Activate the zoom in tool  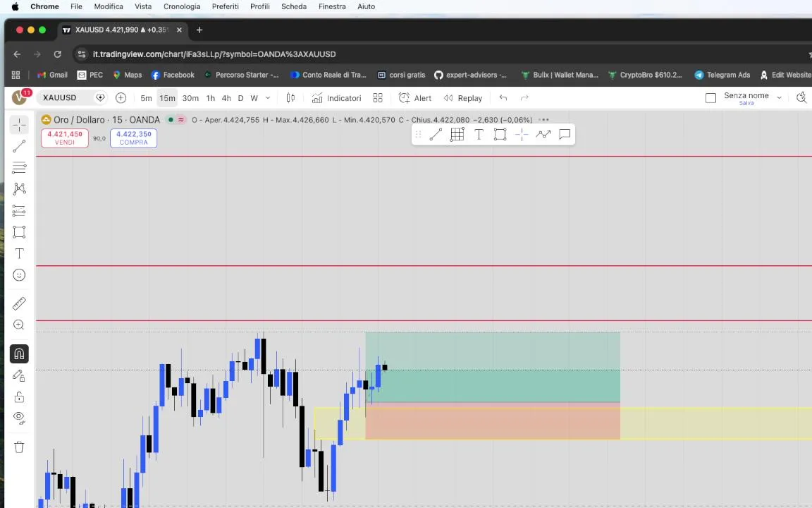click(19, 325)
